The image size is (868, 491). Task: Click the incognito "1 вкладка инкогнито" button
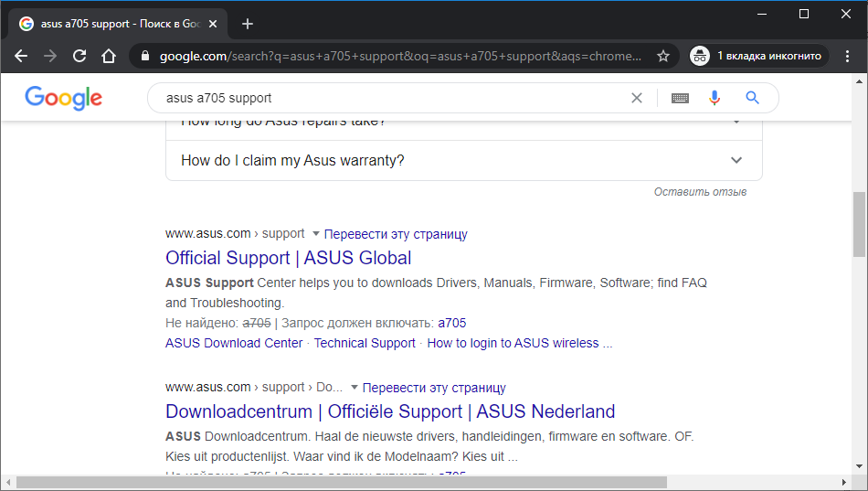[757, 56]
